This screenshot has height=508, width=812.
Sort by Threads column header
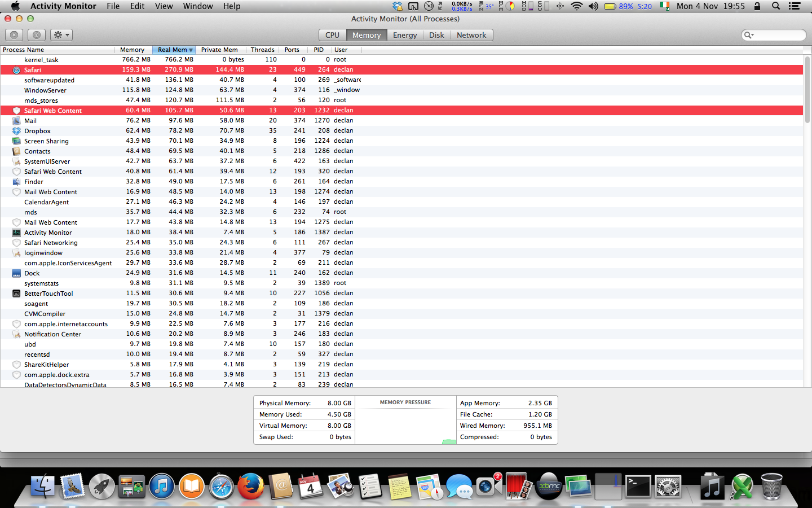click(263, 50)
